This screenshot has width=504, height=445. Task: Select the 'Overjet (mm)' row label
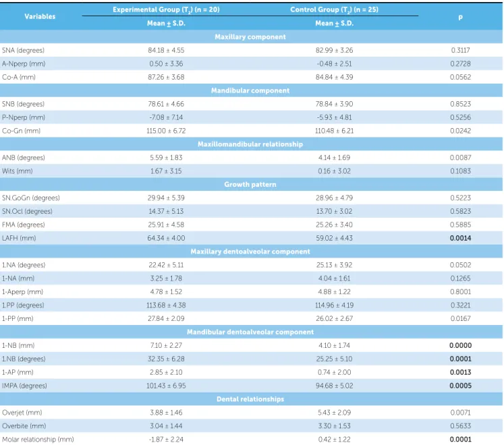22,413
